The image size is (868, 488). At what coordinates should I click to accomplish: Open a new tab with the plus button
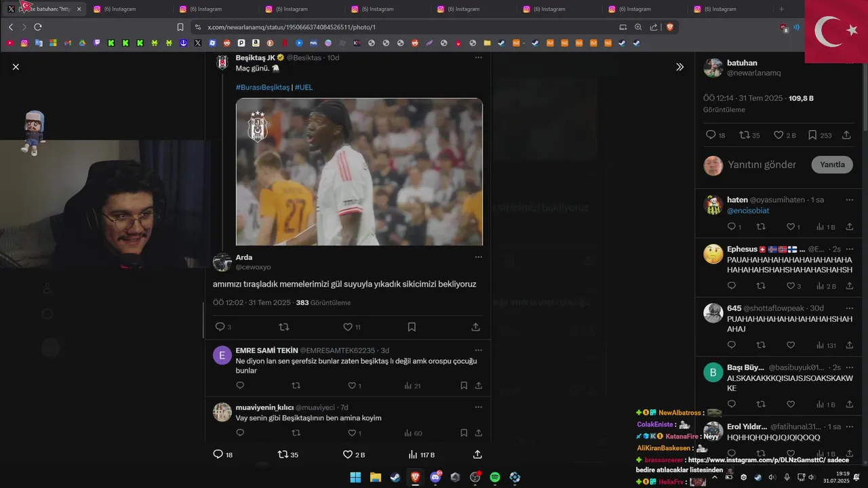[x=781, y=9]
